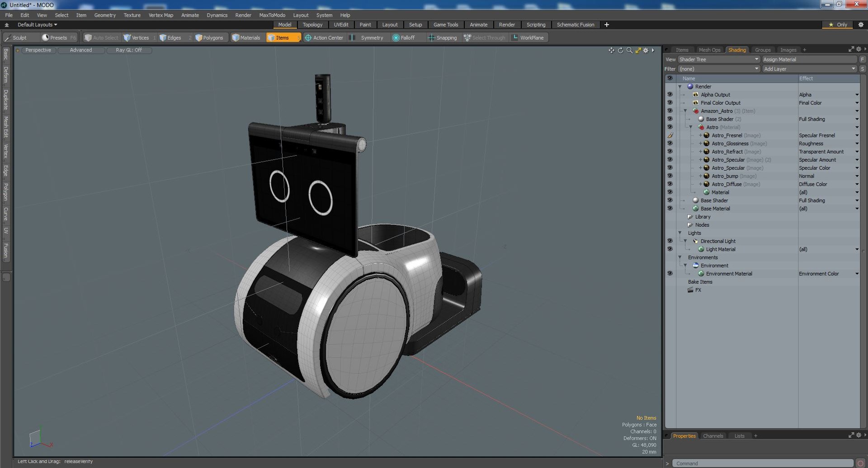
Task: Add a new layout tab with plus icon
Action: coord(607,25)
